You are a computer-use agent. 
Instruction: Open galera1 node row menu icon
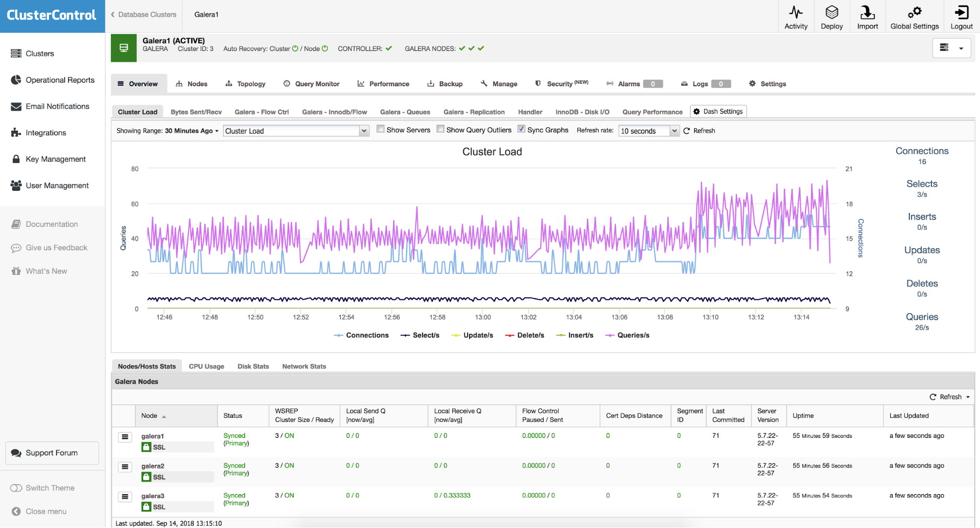pos(125,437)
